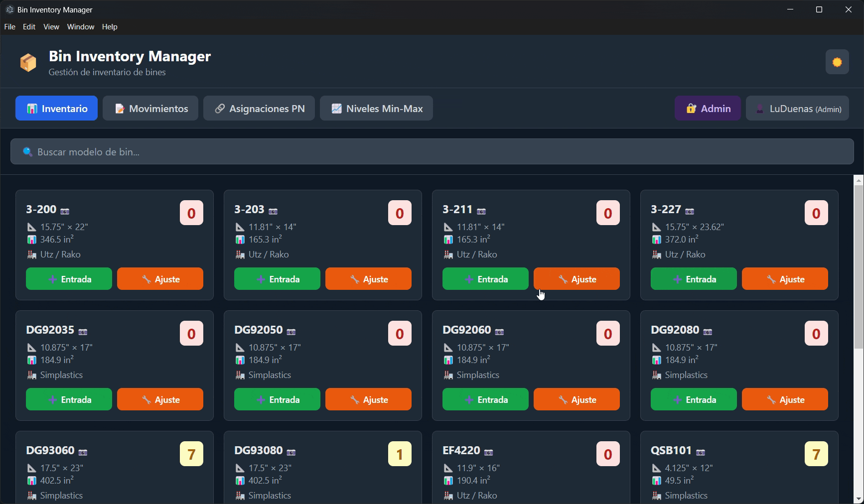The height and width of the screenshot is (504, 864).
Task: Click Ajuste for bin DG92050
Action: (368, 399)
